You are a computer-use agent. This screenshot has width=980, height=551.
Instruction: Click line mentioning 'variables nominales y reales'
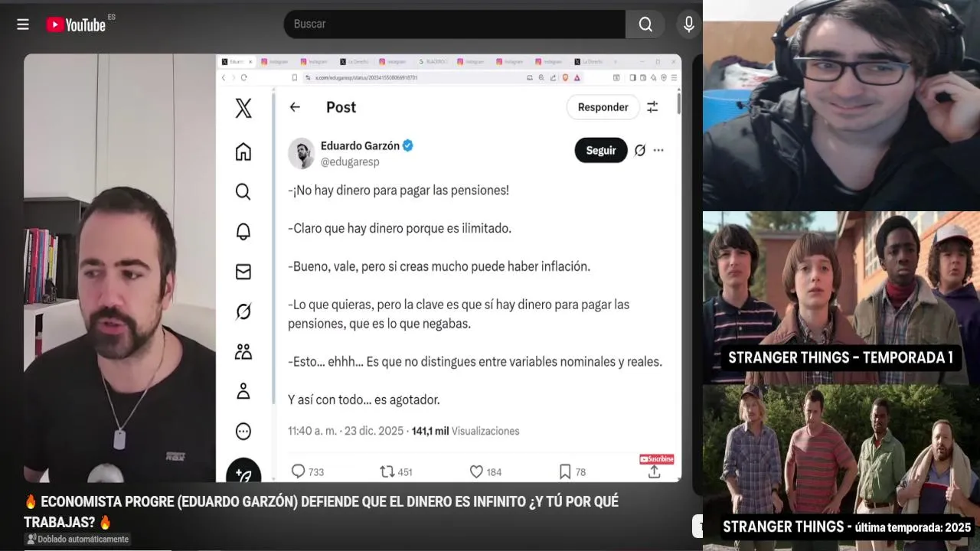tap(475, 361)
